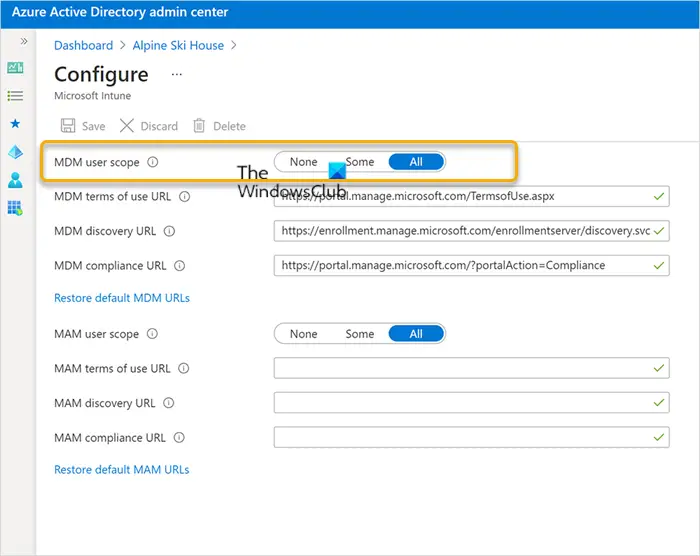The width and height of the screenshot is (700, 556).
Task: Click checkmark in MAM terms of use field
Action: (659, 368)
